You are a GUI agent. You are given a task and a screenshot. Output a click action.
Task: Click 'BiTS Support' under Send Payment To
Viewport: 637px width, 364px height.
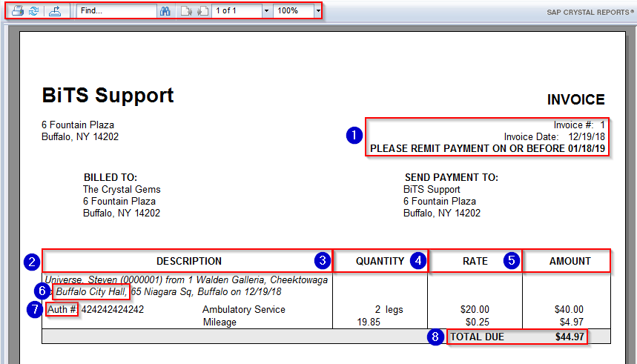[432, 189]
